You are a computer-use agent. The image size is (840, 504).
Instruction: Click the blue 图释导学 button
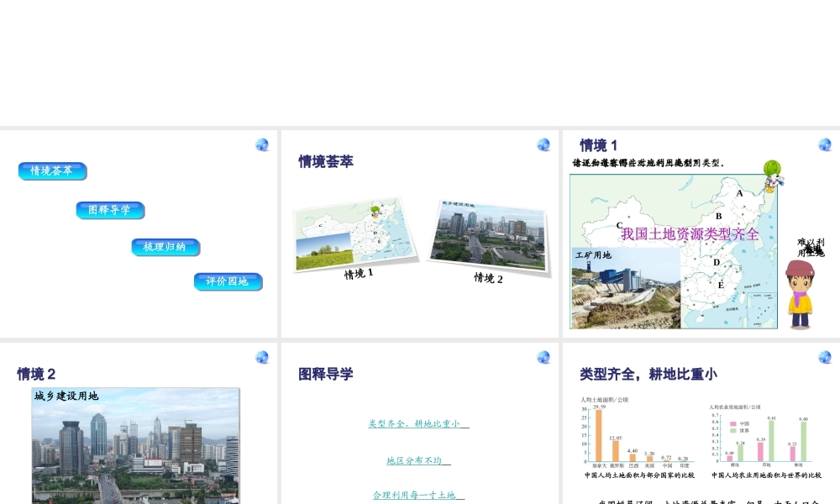tap(110, 210)
